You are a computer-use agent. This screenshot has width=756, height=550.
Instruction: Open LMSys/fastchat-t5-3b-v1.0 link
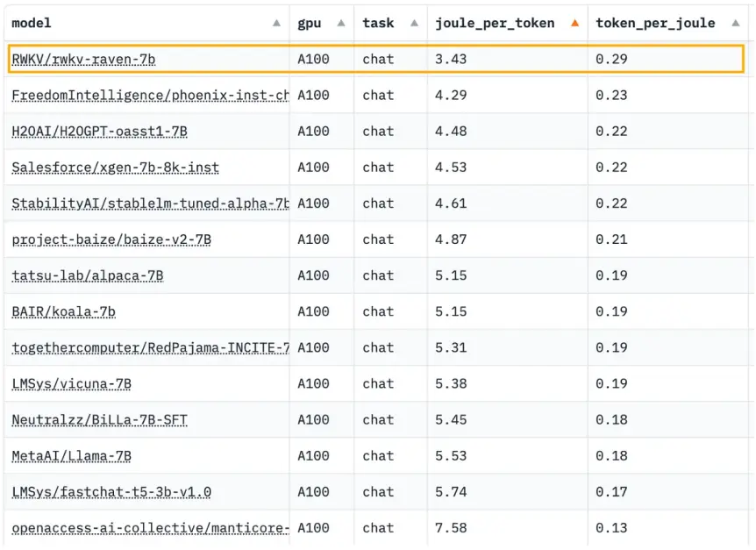tap(111, 492)
